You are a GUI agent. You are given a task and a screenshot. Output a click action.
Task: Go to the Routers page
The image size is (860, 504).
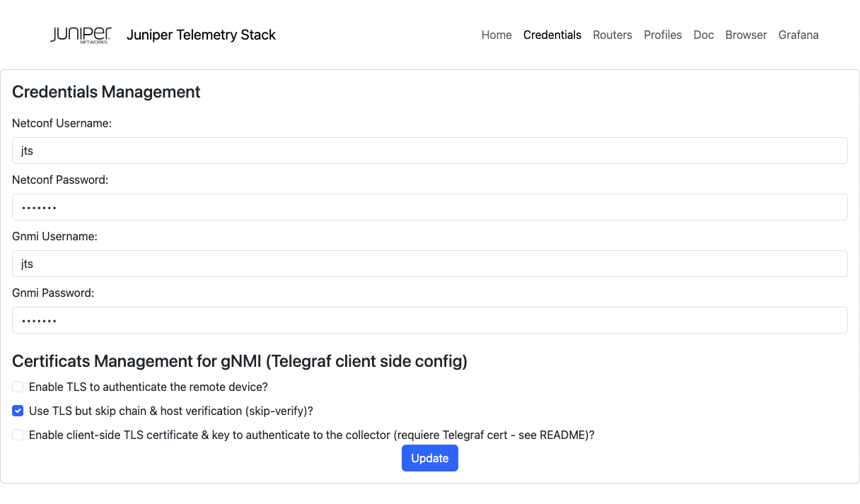612,35
